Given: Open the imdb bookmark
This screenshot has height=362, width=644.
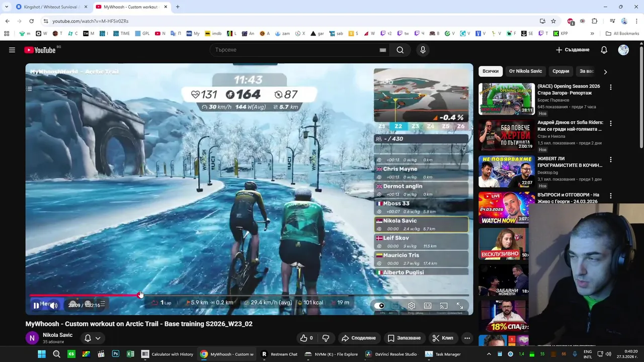Looking at the screenshot, I should pyautogui.click(x=213, y=34).
